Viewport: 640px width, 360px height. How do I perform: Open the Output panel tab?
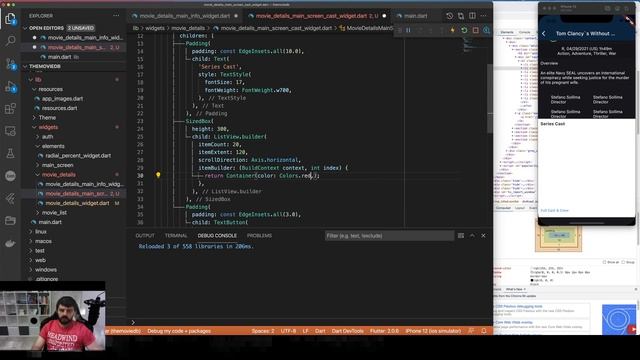click(145, 236)
